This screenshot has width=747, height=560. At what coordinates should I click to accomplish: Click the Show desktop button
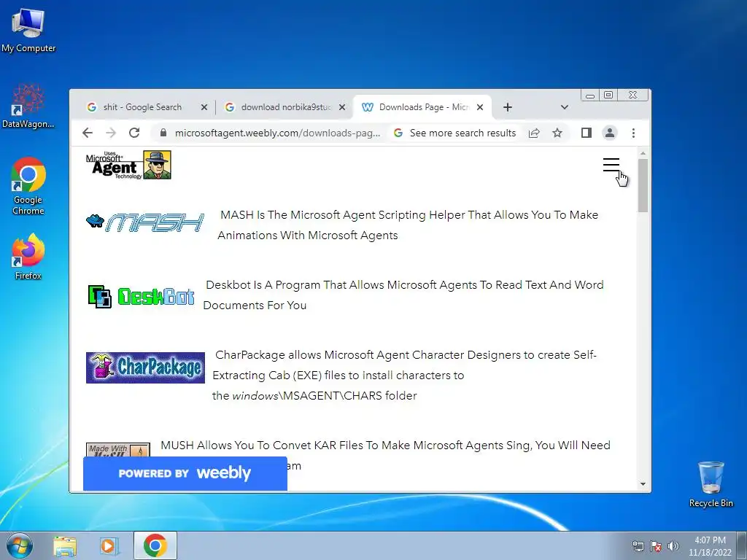(742, 545)
